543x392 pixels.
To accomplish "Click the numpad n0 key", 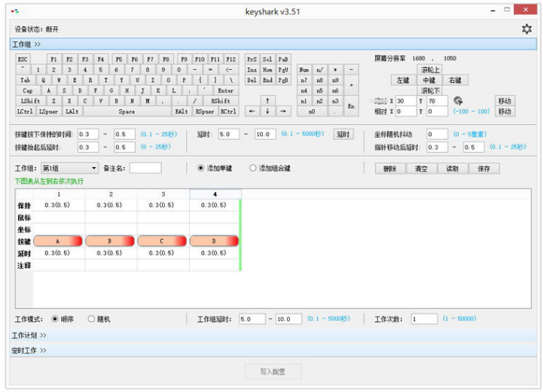I will click(312, 111).
